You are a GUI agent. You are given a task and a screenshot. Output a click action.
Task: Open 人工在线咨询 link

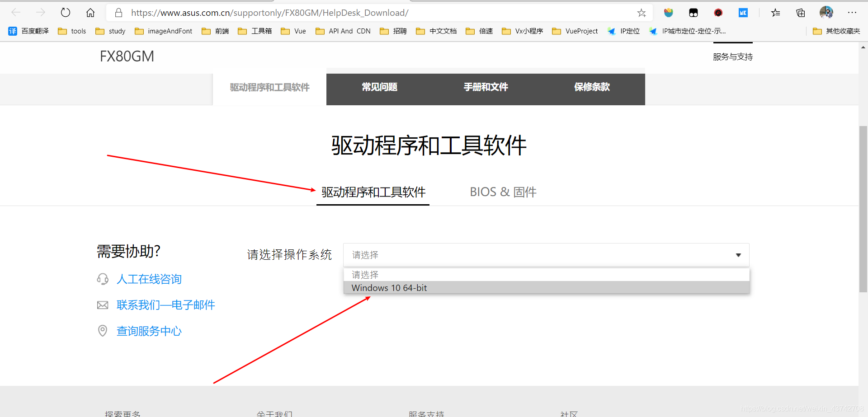click(x=149, y=279)
